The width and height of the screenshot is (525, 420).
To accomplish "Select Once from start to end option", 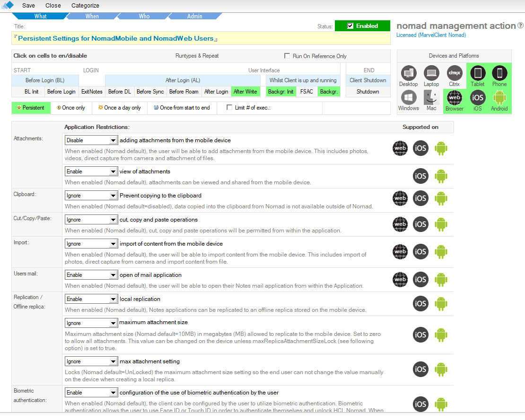I will [182, 108].
